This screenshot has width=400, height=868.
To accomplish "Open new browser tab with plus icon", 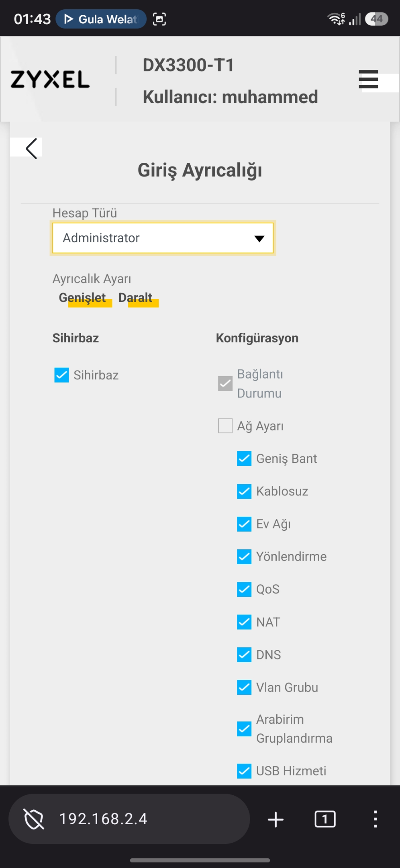I will pyautogui.click(x=276, y=819).
